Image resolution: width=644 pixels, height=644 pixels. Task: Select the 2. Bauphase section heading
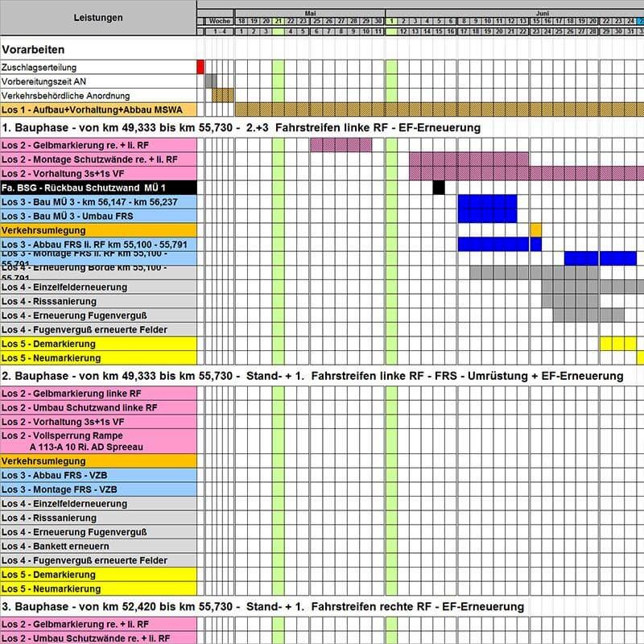(312, 376)
